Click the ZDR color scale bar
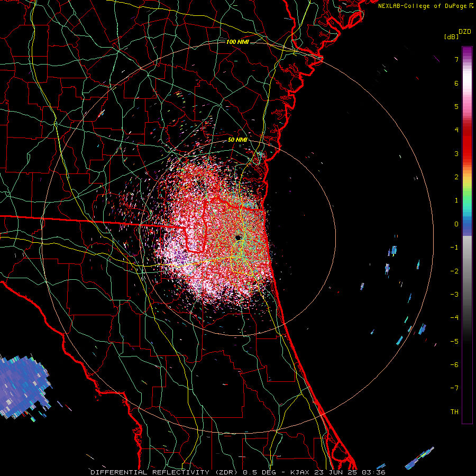 pos(467,235)
